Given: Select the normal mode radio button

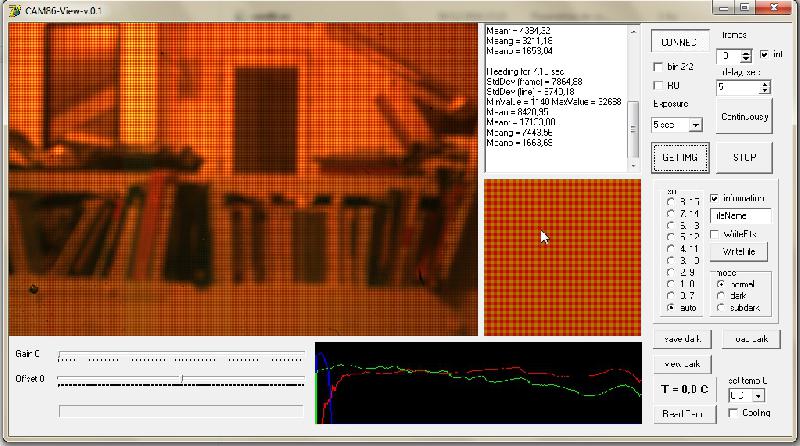Looking at the screenshot, I should point(721,284).
